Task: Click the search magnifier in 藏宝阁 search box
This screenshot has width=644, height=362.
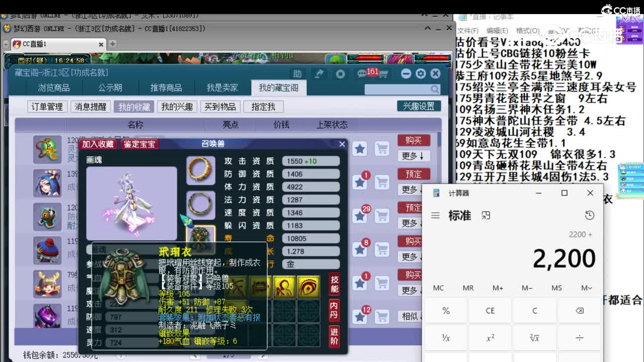Action: (x=435, y=89)
